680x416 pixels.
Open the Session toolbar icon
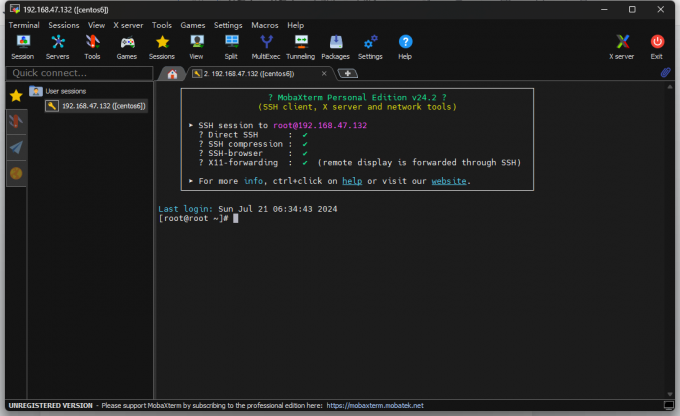click(23, 47)
